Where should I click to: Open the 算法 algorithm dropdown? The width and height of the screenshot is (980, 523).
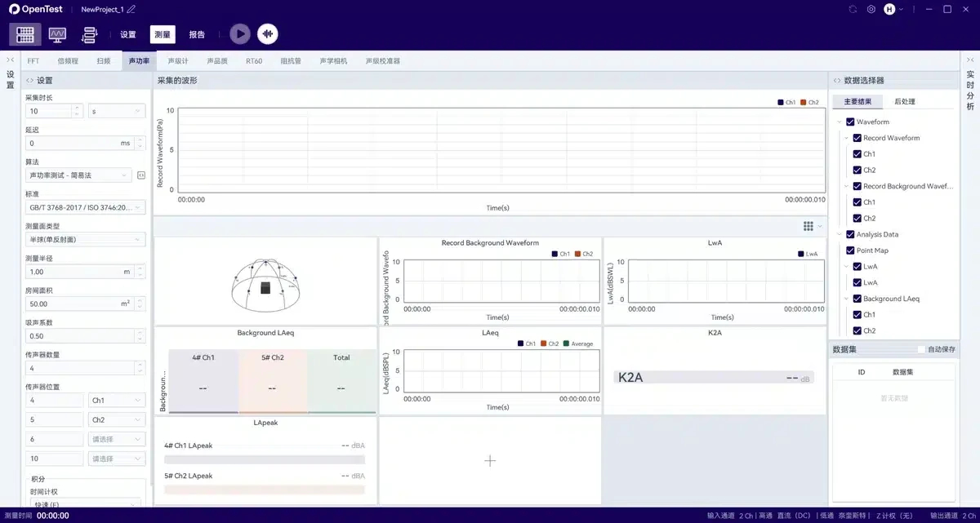tap(78, 175)
